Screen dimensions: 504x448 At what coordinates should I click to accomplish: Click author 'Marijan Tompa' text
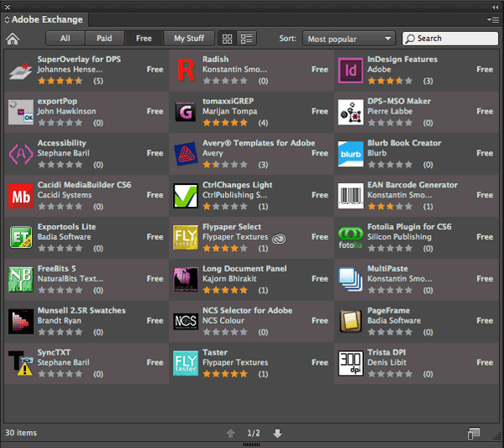pos(229,111)
